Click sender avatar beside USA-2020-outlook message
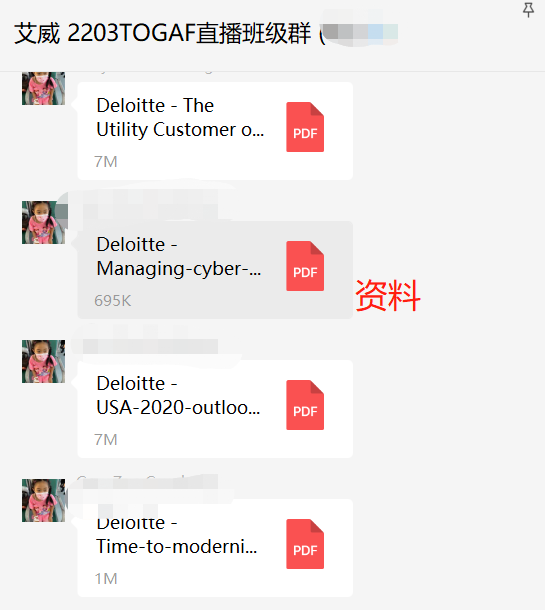 coord(43,361)
